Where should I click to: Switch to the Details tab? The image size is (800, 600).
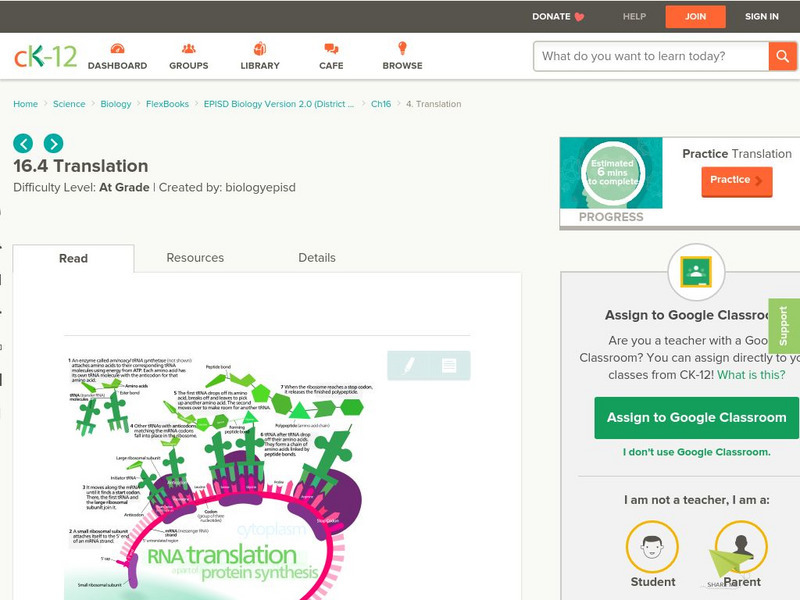pyautogui.click(x=317, y=258)
